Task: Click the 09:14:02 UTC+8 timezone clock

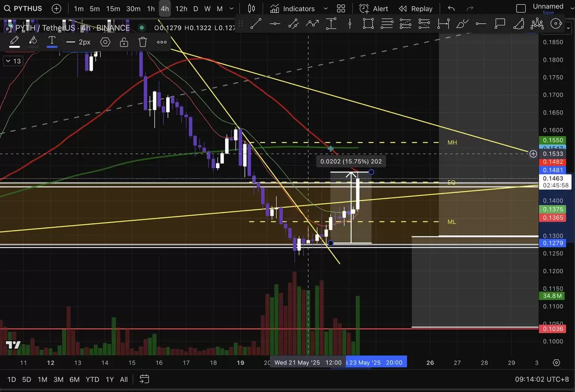Action: pos(542,379)
